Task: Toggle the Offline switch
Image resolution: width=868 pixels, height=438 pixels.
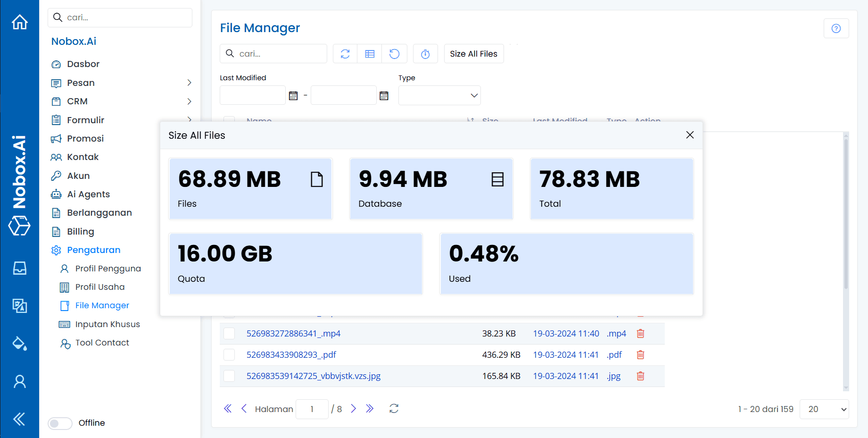Action: (x=60, y=423)
